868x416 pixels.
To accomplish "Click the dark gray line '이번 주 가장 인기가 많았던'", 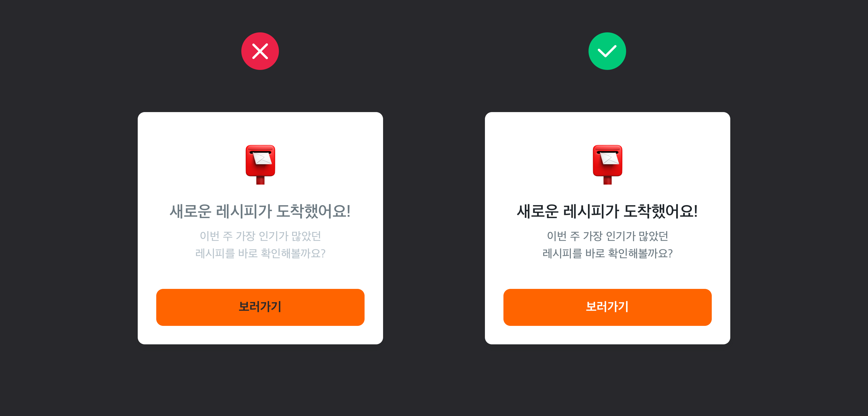I will coord(607,236).
